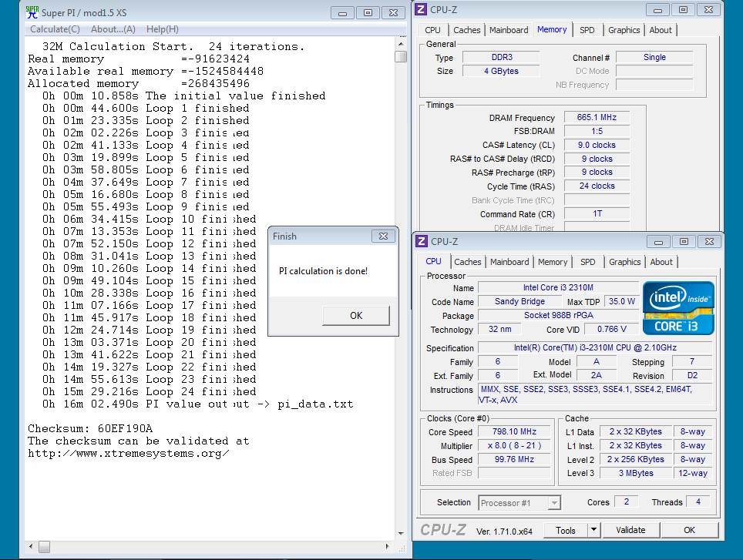Click Super PI horizontal scrollbar thumb
Image resolution: width=743 pixels, height=560 pixels.
tap(44, 547)
